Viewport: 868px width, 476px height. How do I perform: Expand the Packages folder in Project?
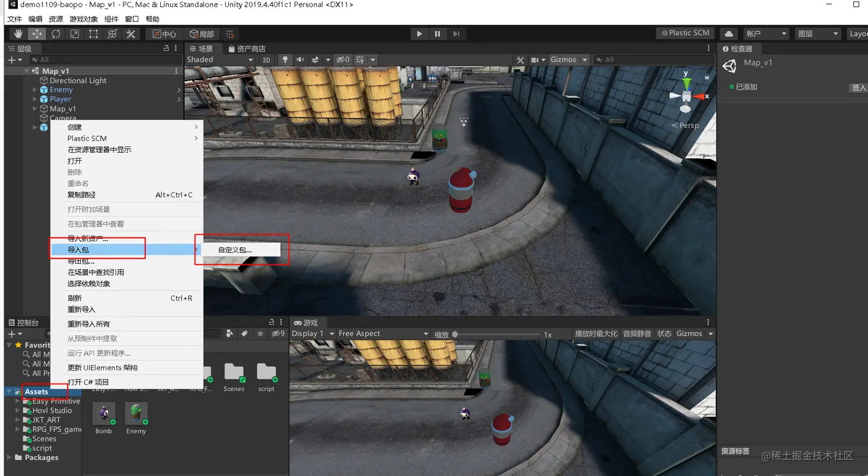pyautogui.click(x=9, y=458)
